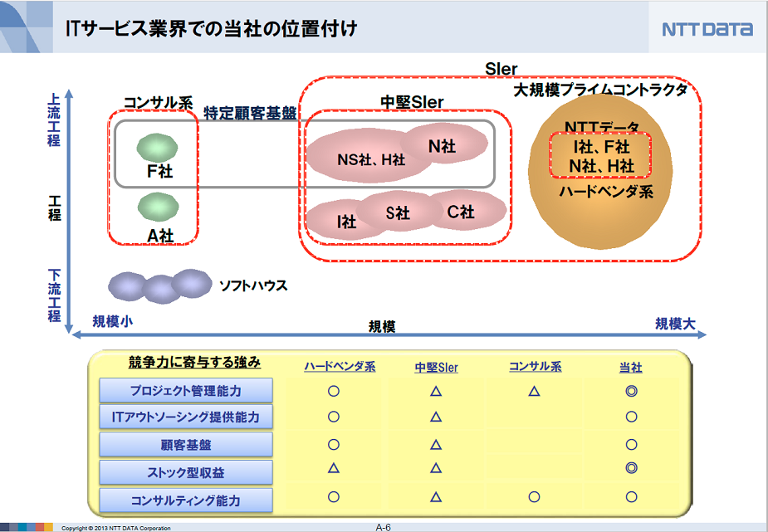Viewport: 768px width, 532px height.
Task: Click the SIer label above the dashed group
Action: click(x=501, y=69)
